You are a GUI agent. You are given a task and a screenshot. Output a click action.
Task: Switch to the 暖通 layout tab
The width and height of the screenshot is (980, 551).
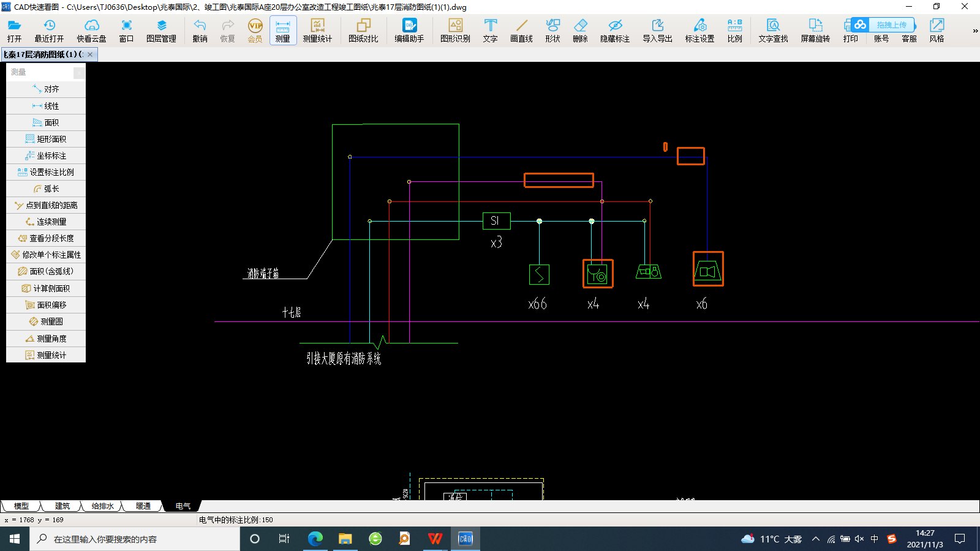[143, 506]
